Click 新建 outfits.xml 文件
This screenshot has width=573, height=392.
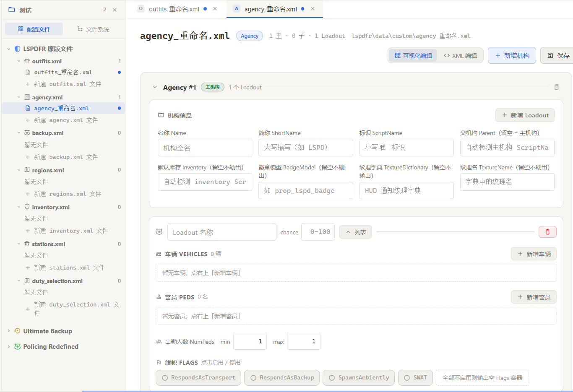click(x=63, y=84)
